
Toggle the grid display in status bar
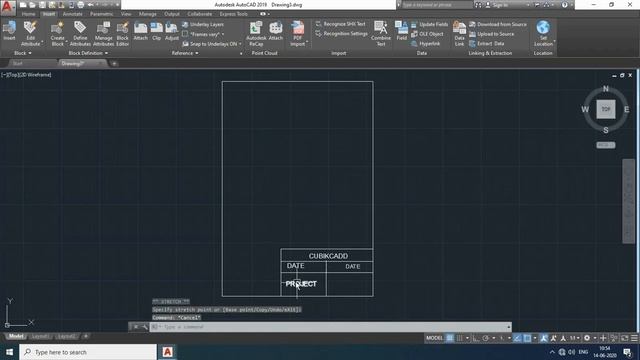click(x=449, y=338)
